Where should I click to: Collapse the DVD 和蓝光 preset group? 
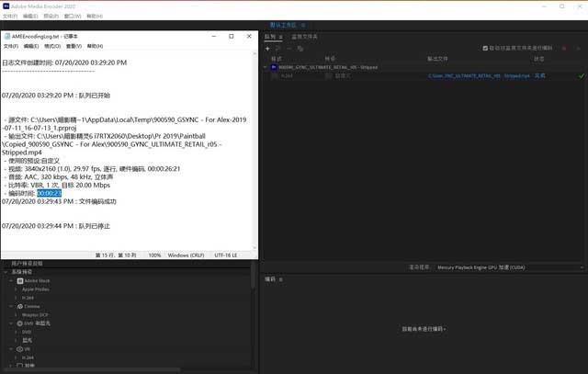pyautogui.click(x=11, y=323)
